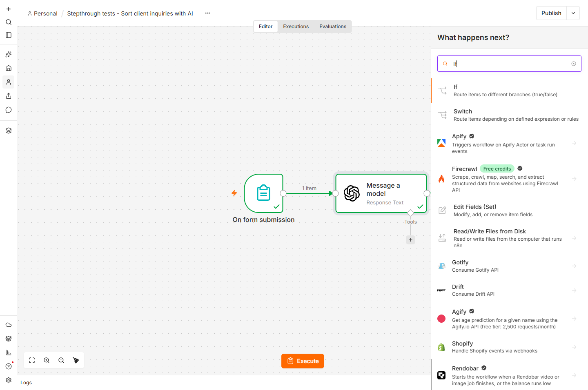
Task: Choose the If node from results
Action: point(510,91)
